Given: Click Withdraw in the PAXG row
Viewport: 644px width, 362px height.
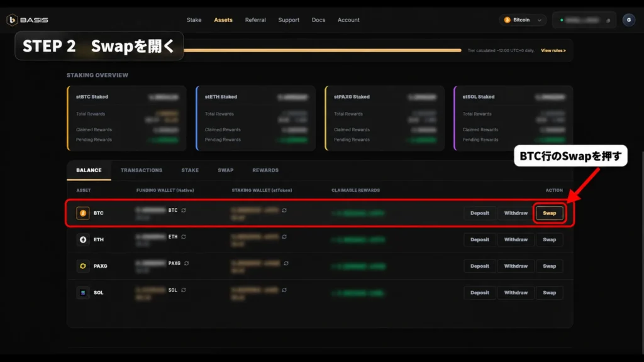Looking at the screenshot, I should point(516,266).
